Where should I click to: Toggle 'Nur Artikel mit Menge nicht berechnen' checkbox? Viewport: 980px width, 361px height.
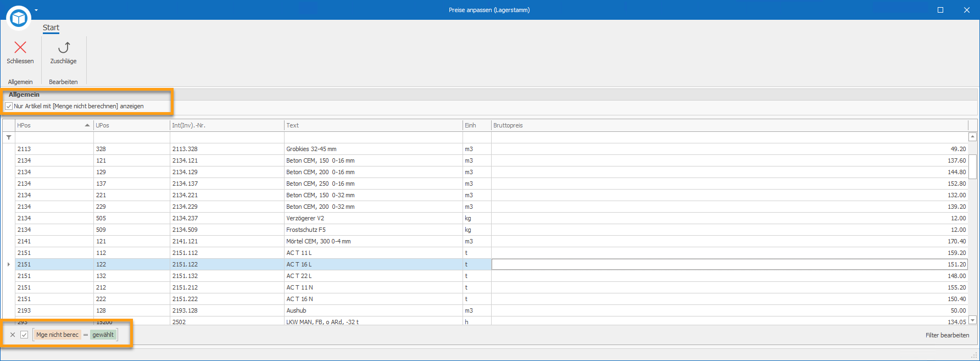click(x=9, y=106)
